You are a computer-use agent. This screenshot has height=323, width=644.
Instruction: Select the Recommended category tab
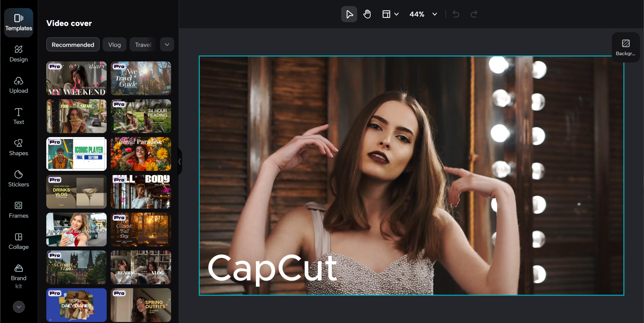(x=73, y=45)
